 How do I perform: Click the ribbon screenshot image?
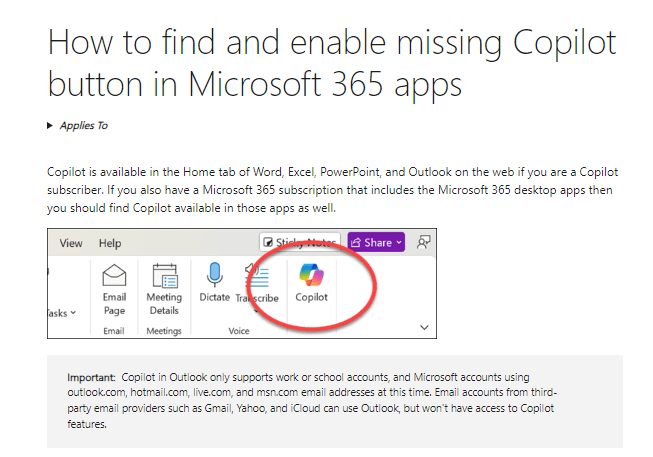click(x=242, y=283)
